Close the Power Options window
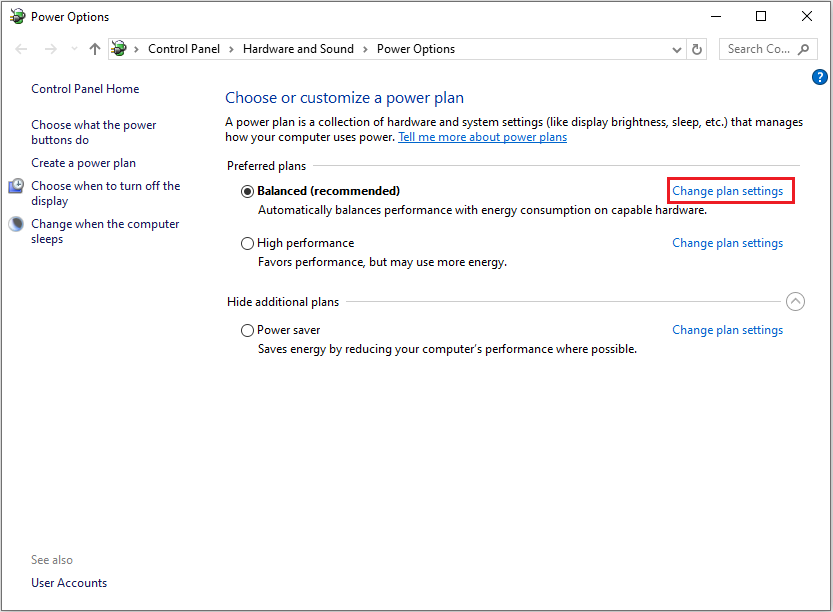Screen dimensions: 833x612 [806, 16]
